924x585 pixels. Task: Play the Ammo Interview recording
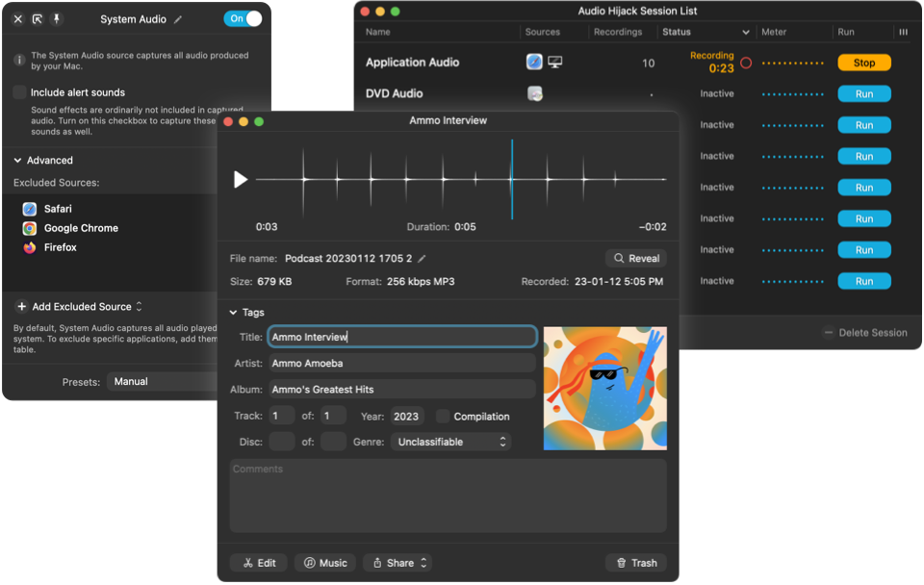pos(240,179)
